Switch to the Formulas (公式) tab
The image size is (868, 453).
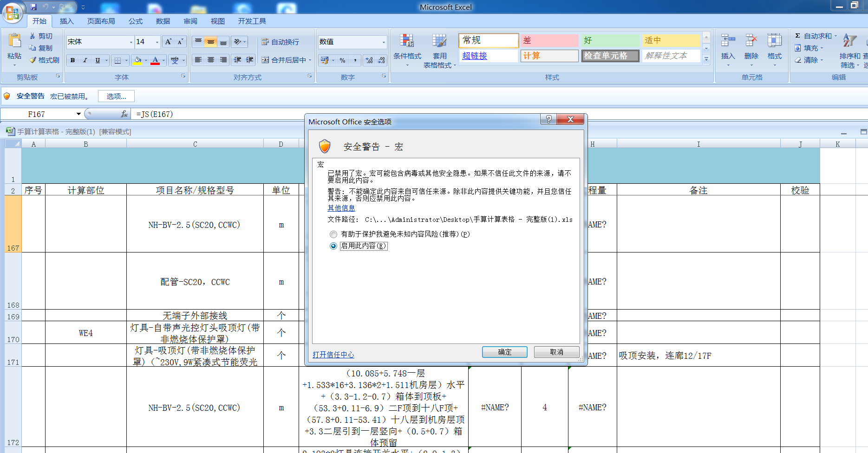click(x=136, y=21)
